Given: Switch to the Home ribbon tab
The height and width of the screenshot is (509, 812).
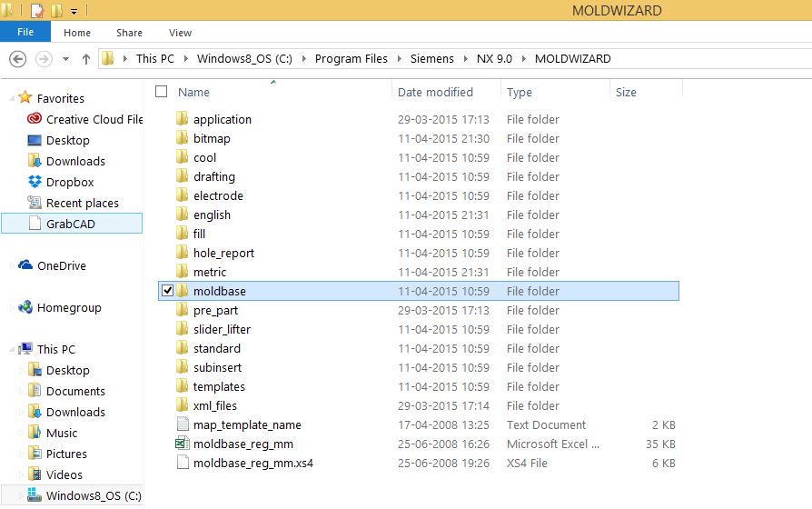Looking at the screenshot, I should pyautogui.click(x=77, y=33).
